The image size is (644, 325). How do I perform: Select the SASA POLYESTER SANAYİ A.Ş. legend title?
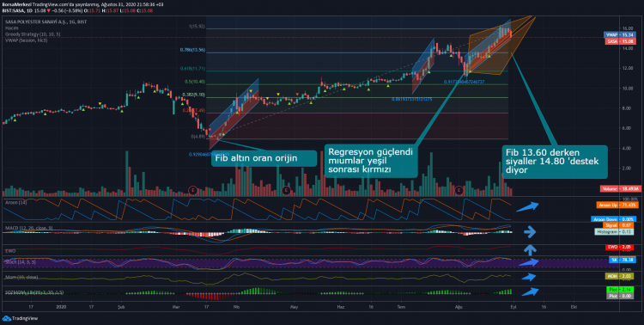[x=46, y=21]
